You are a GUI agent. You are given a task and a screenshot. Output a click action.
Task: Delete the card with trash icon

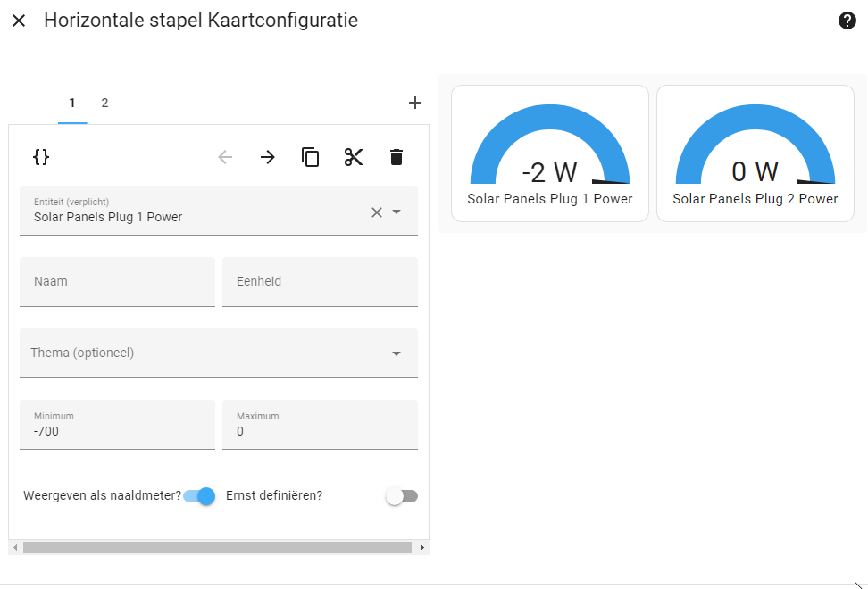coord(396,157)
